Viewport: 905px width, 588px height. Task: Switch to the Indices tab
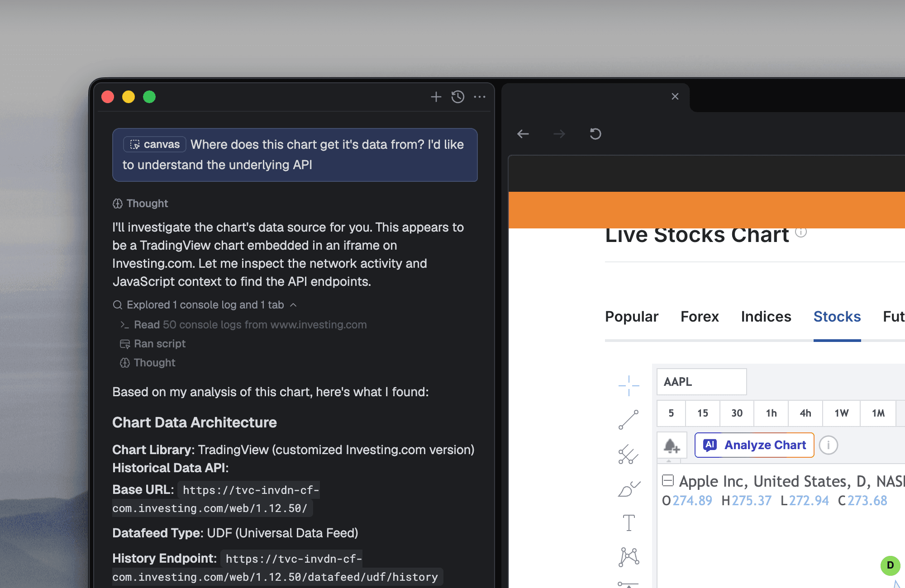766,317
